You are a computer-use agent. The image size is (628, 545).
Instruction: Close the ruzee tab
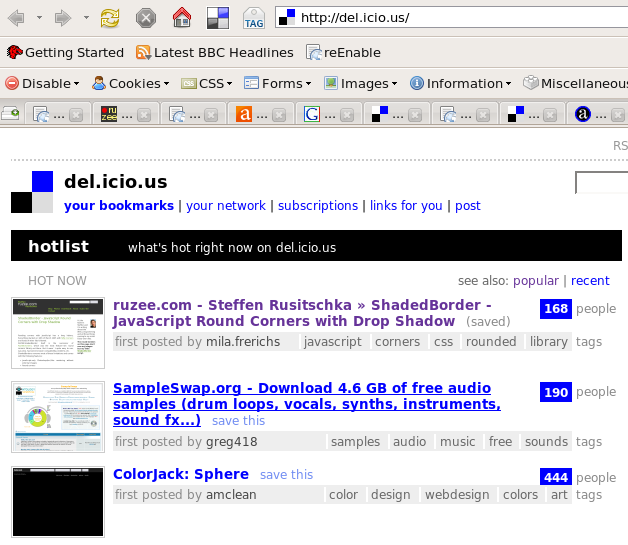pos(144,115)
